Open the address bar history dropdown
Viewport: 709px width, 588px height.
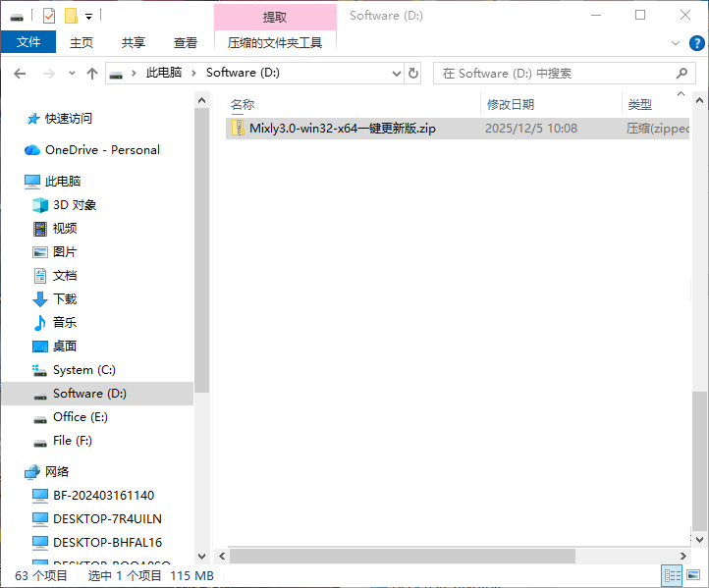click(x=397, y=74)
